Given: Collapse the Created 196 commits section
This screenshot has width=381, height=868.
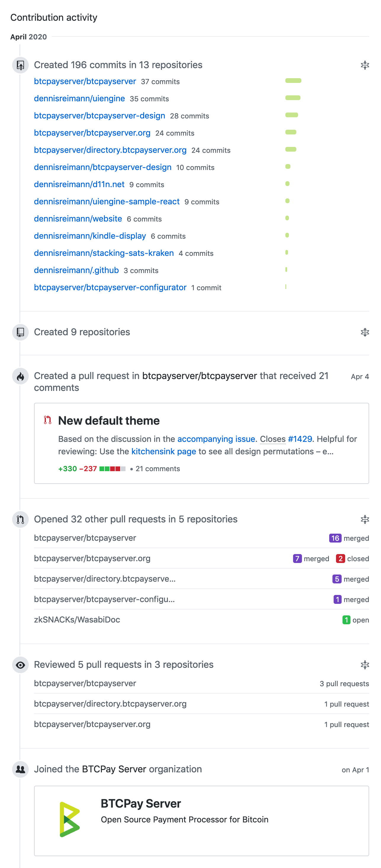Looking at the screenshot, I should click(364, 65).
